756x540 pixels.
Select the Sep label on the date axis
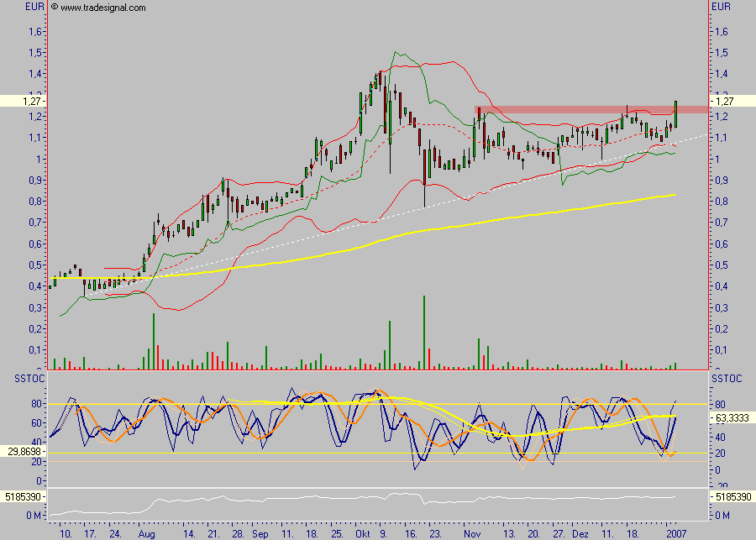[260, 533]
